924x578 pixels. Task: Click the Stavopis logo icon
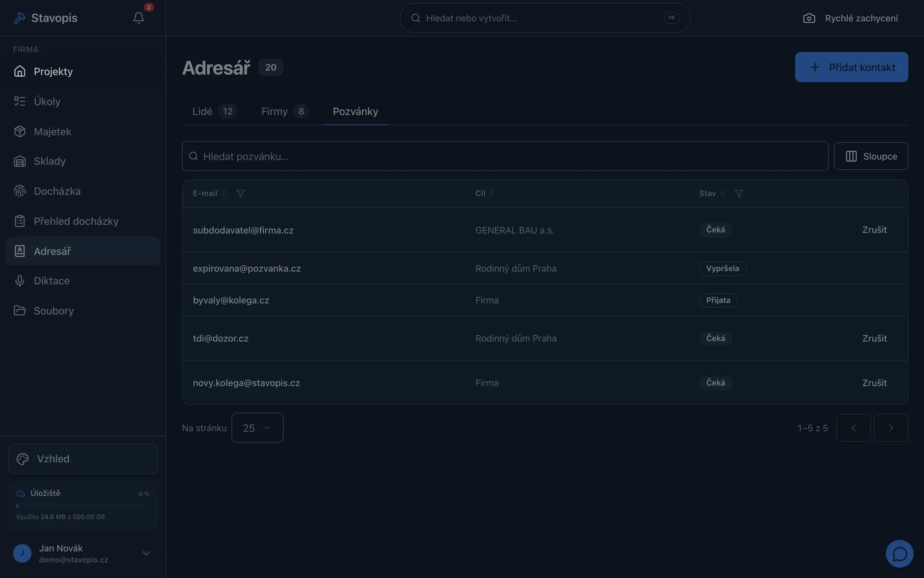(x=19, y=18)
